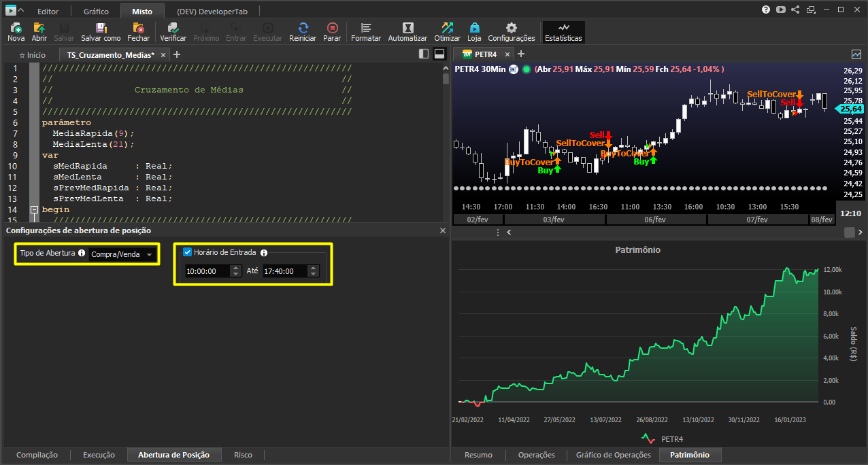Open the Compilação bottom tab
The height and width of the screenshot is (465, 868).
pyautogui.click(x=37, y=455)
